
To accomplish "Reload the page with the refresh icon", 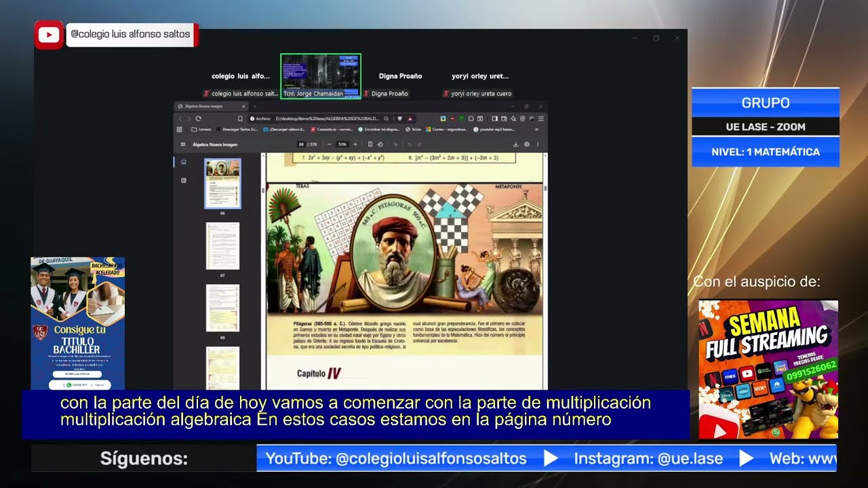I will point(199,119).
